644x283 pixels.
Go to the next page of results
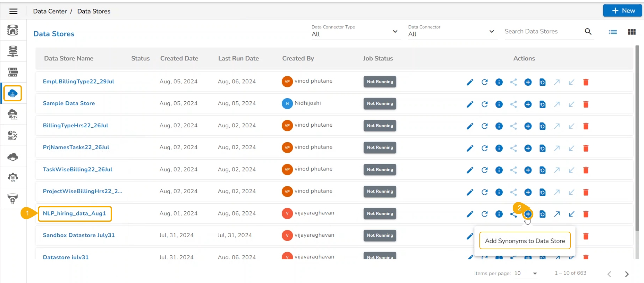click(x=627, y=274)
